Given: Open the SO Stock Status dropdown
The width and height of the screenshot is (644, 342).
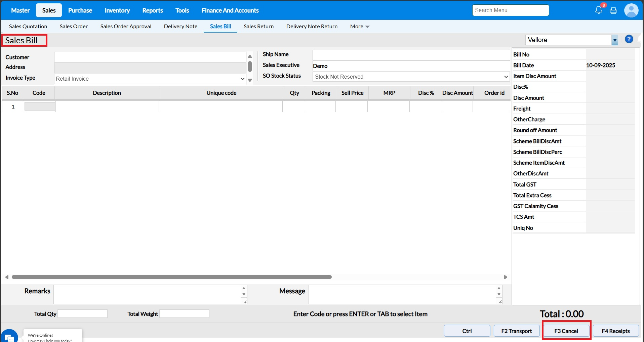Looking at the screenshot, I should coord(411,77).
